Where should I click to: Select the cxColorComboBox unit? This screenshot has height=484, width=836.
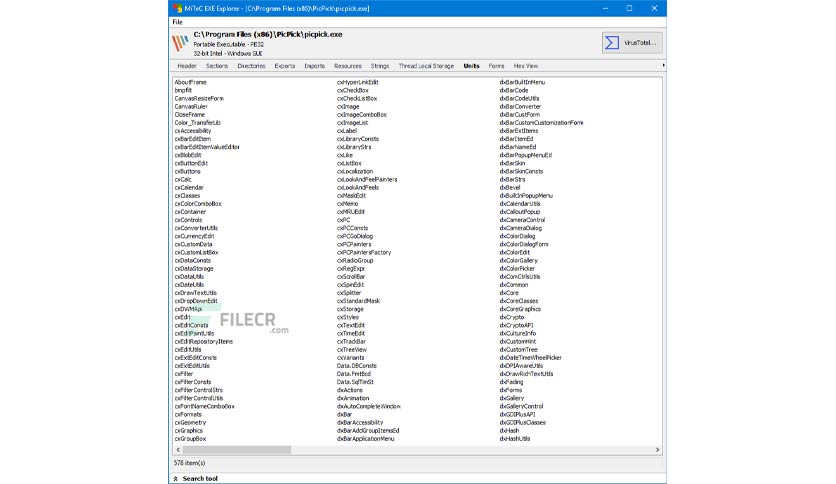coord(198,204)
